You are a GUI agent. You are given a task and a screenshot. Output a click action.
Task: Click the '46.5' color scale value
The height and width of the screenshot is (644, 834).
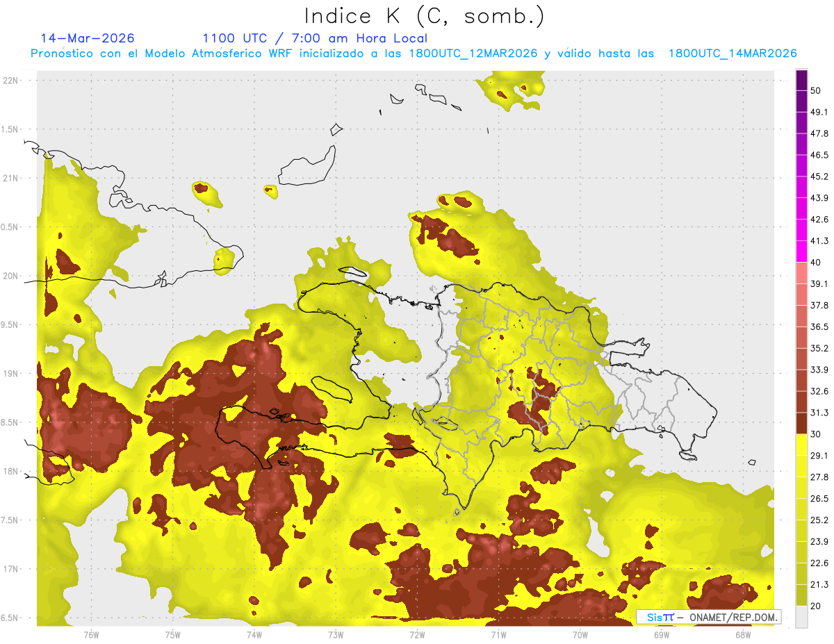coord(819,155)
